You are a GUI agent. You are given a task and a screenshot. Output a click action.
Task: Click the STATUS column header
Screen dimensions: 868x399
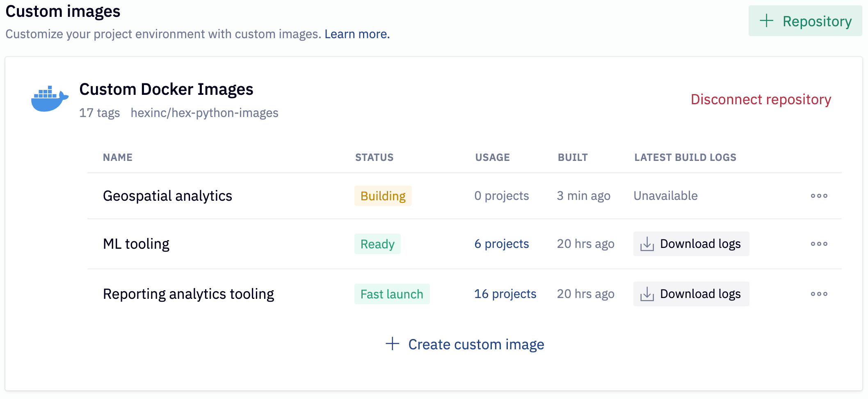374,157
